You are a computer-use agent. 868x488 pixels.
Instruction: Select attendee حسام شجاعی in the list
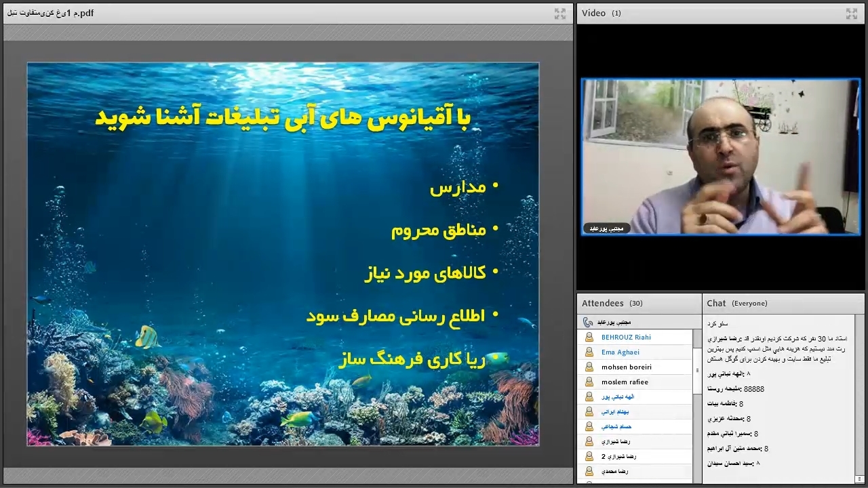coord(616,426)
